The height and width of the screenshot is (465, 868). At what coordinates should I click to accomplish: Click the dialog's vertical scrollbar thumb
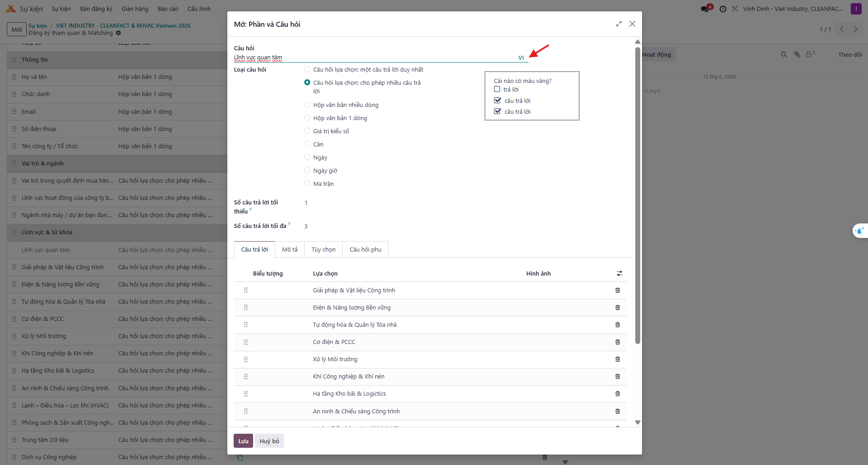pyautogui.click(x=638, y=195)
